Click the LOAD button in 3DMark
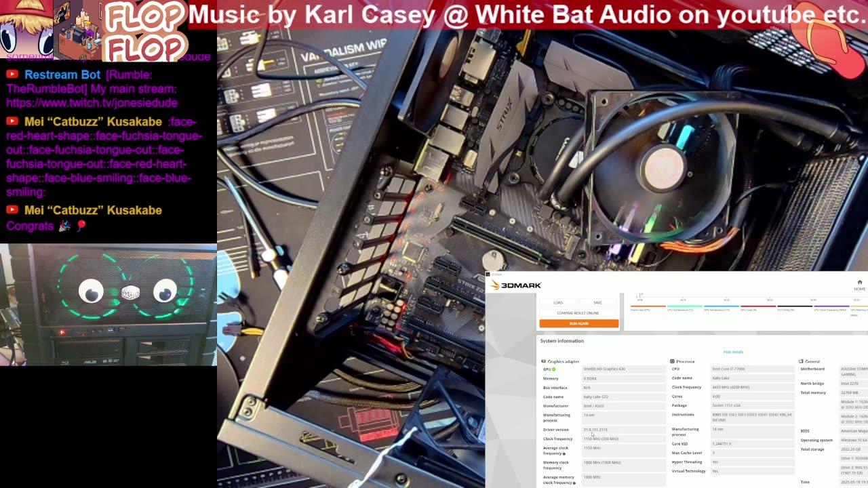 (x=558, y=303)
